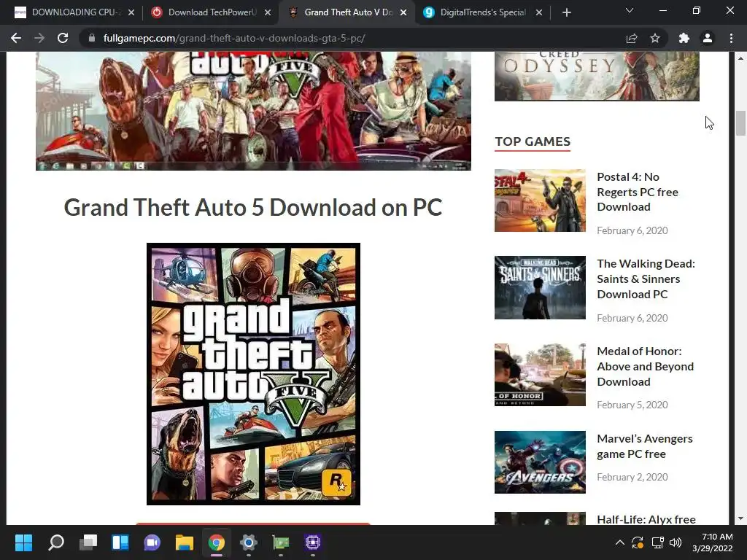The image size is (747, 560).
Task: Open the purple CPU-Z taskbar icon
Action: coord(312,542)
